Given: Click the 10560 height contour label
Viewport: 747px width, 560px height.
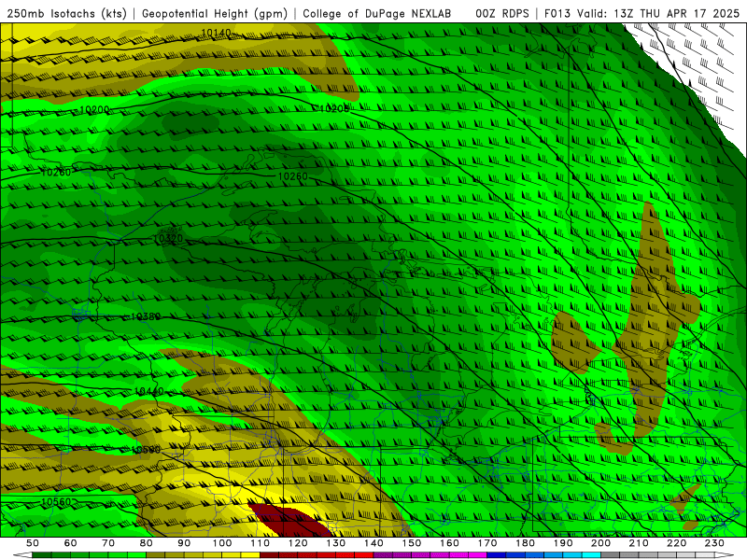Looking at the screenshot, I should click(56, 501).
